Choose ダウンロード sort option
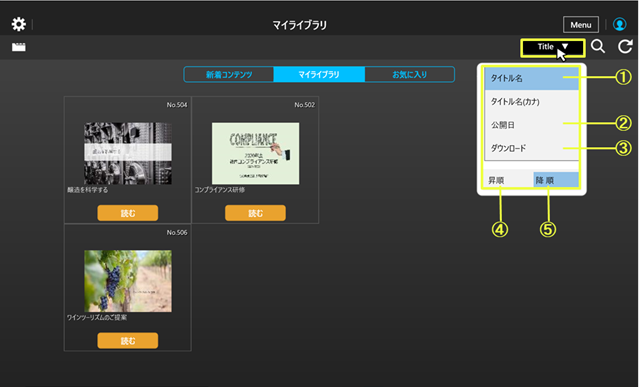The width and height of the screenshot is (642, 387). pyautogui.click(x=531, y=148)
